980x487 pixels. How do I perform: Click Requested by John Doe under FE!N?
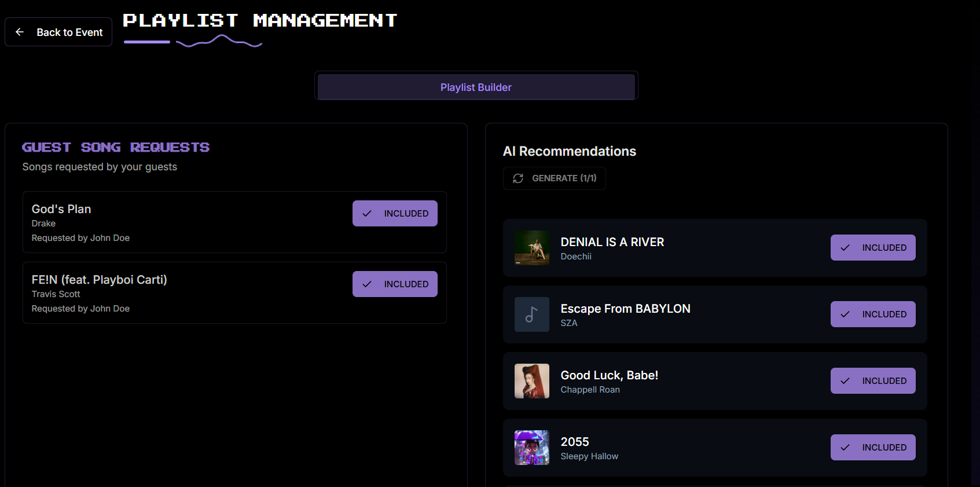point(80,309)
